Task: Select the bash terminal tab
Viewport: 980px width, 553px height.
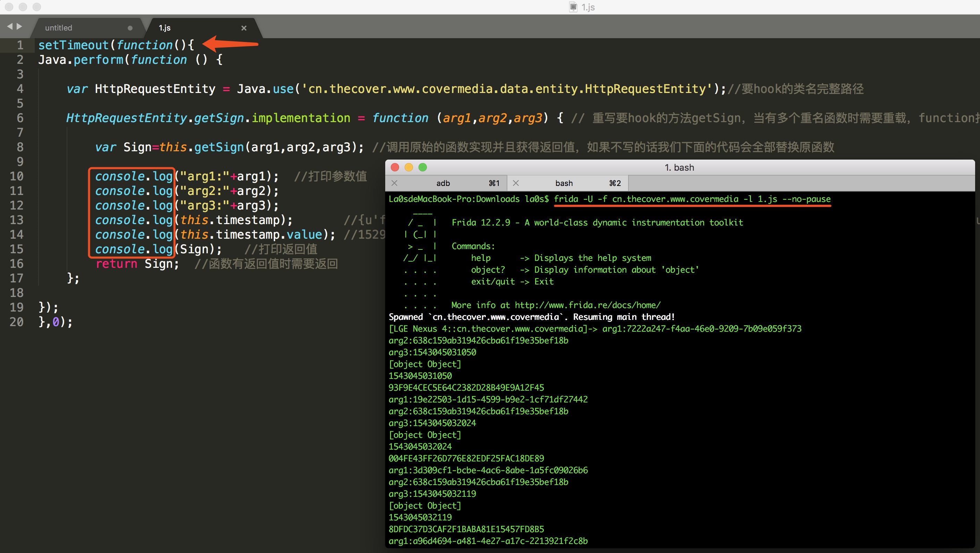Action: coord(564,183)
